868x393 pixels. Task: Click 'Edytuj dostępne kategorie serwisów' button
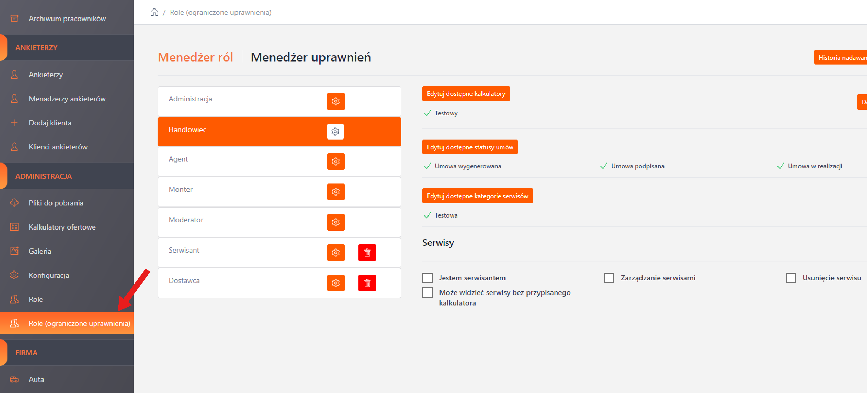point(477,196)
